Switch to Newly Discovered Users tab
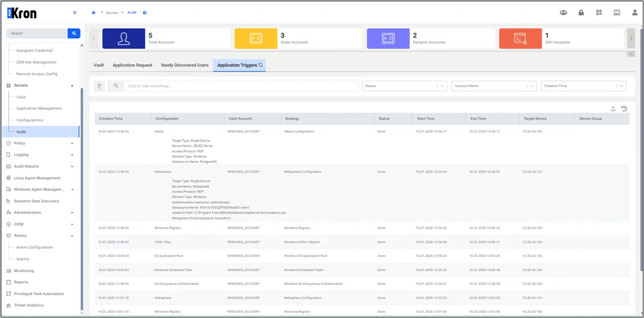 pos(185,65)
